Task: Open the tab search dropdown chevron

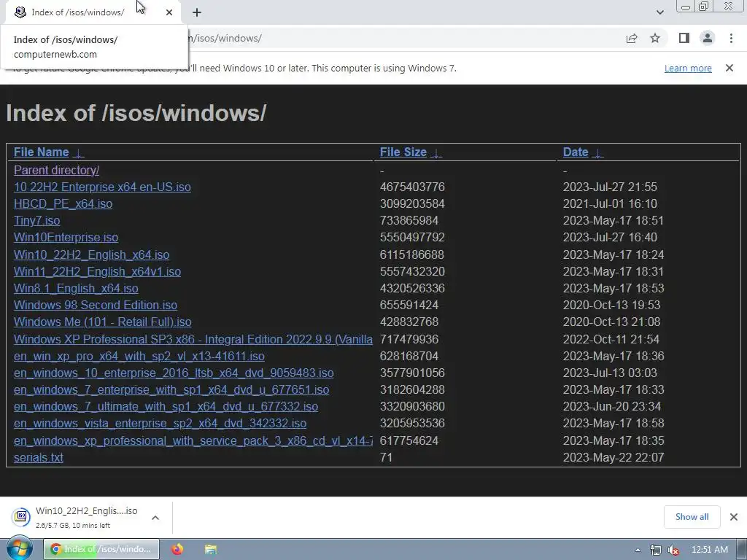Action: coord(659,12)
